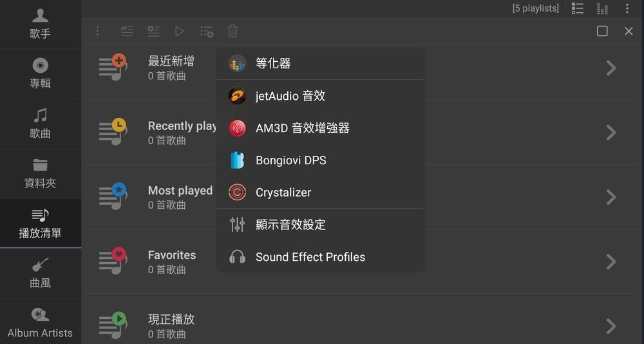Switch to the 專輯 sidebar tab
The width and height of the screenshot is (644, 344).
[40, 73]
